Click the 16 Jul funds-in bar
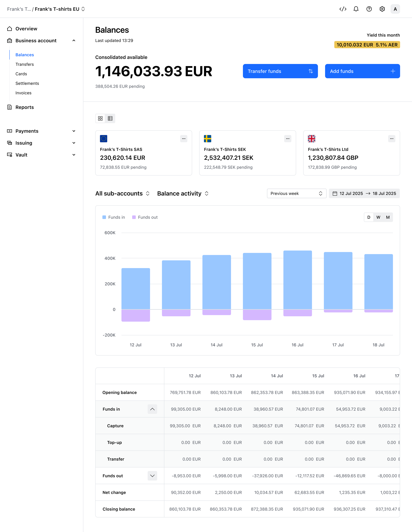Image resolution: width=412 pixels, height=532 pixels. [x=298, y=280]
